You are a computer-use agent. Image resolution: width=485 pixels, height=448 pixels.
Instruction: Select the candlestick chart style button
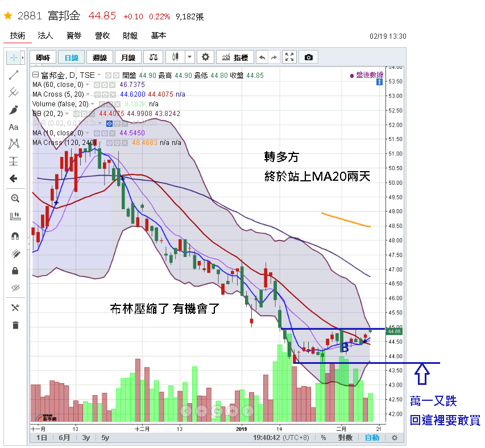coord(175,57)
